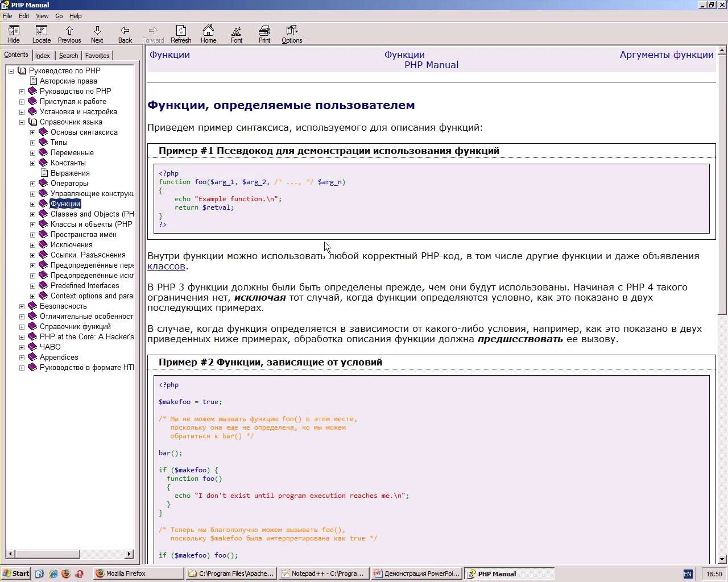Expand the Функции tree node
Viewport: 728px width, 582px height.
[32, 204]
